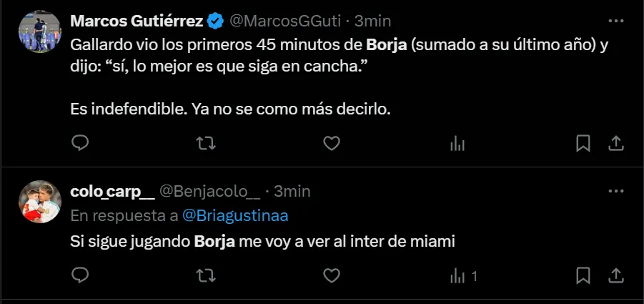Open more options for colo_carp__'s tweet

pyautogui.click(x=615, y=191)
